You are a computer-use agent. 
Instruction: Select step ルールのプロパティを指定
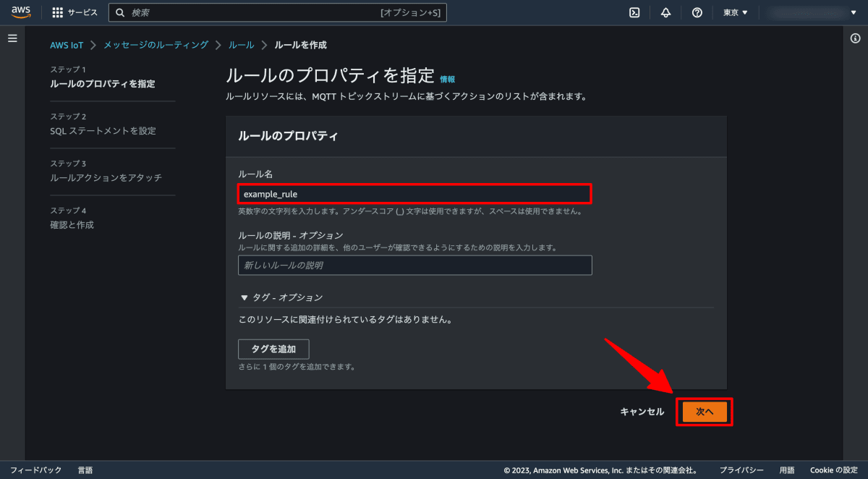coord(102,84)
